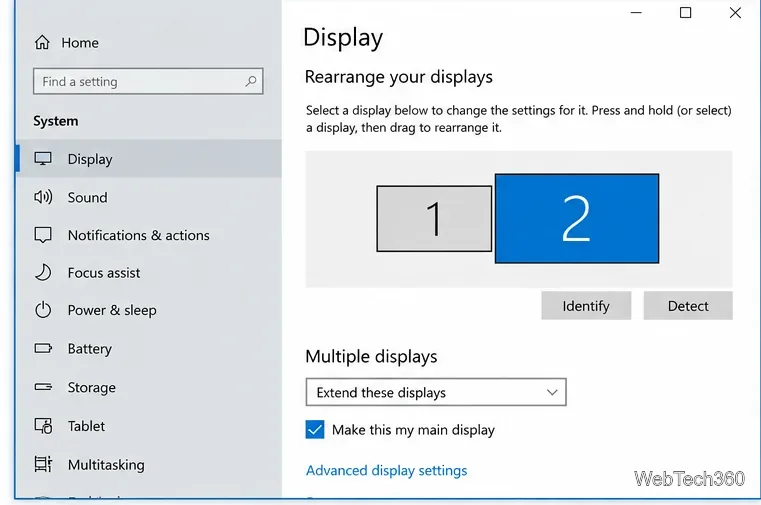The height and width of the screenshot is (505, 761).
Task: Click the search magnifier icon
Action: pos(251,81)
